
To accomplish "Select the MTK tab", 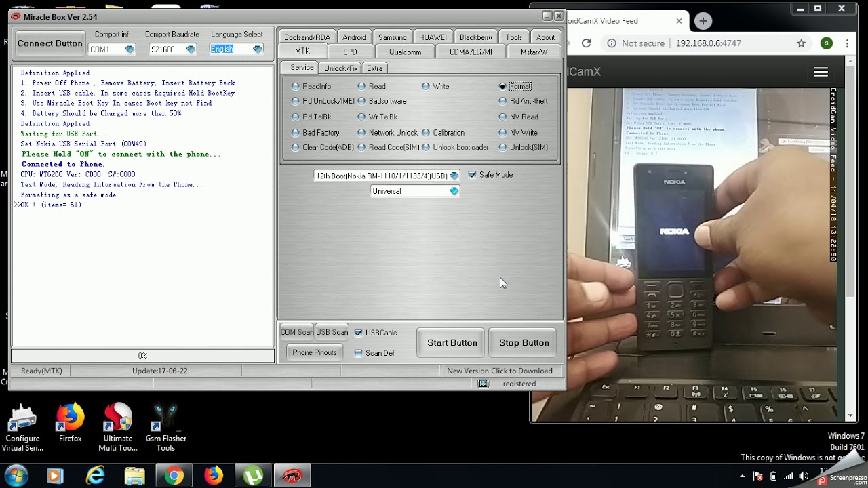I will (x=302, y=52).
